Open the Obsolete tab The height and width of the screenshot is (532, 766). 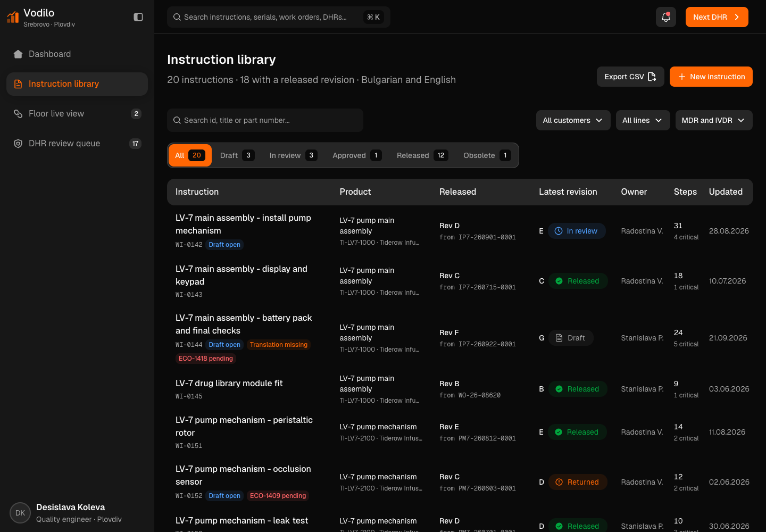487,155
